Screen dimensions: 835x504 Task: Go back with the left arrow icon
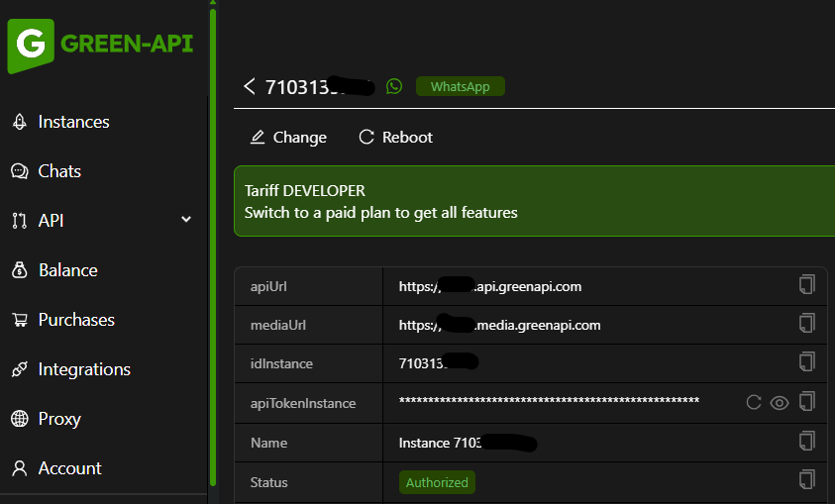250,87
